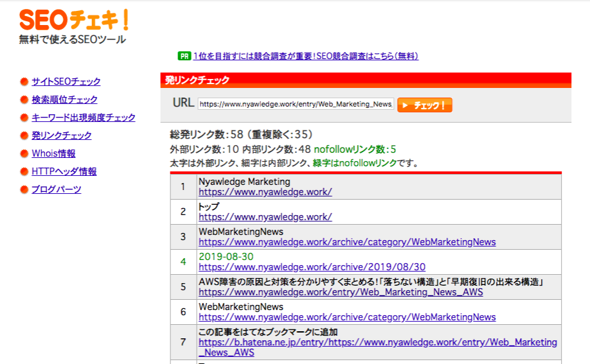Click the orange チェック! button
Viewport: 590px width, 364px height.
(425, 105)
